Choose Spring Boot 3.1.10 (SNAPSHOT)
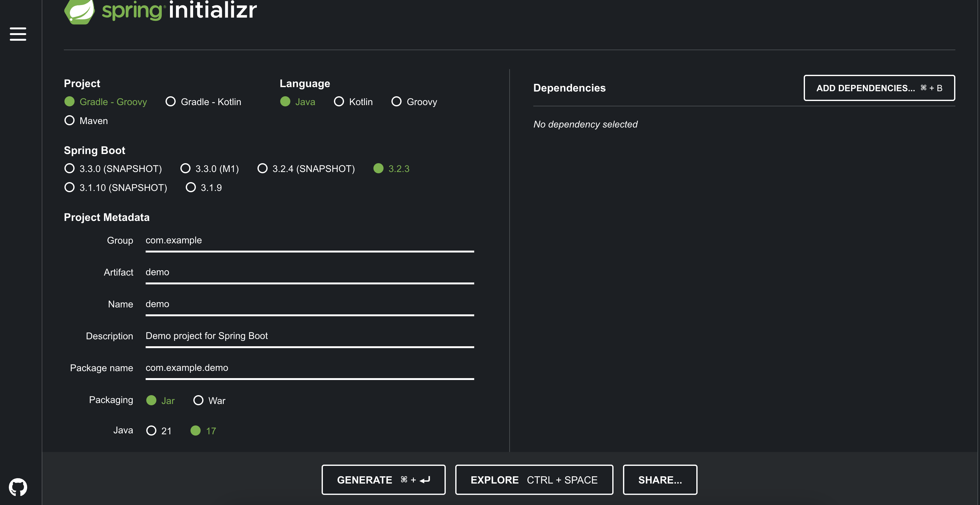The width and height of the screenshot is (980, 505). click(116, 188)
